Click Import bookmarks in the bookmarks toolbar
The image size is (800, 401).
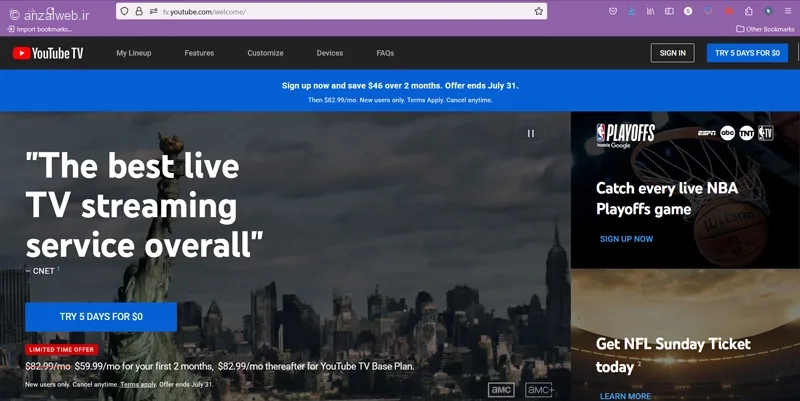[39, 29]
